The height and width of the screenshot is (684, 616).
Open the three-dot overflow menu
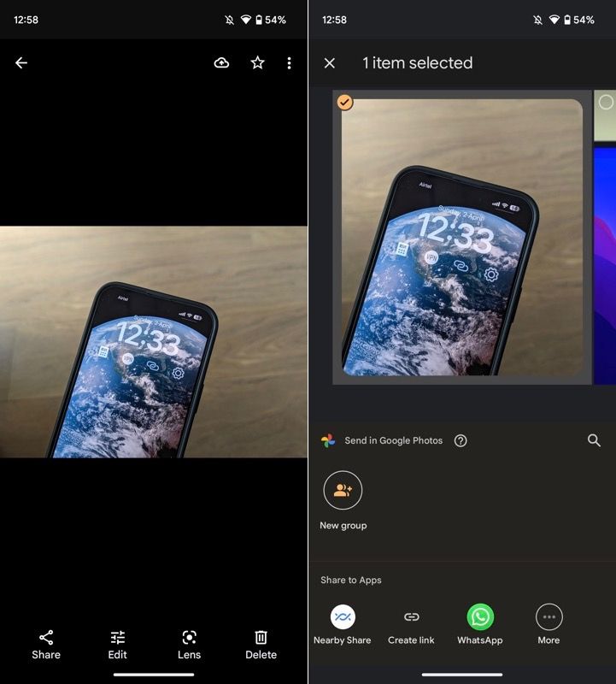[x=289, y=63]
